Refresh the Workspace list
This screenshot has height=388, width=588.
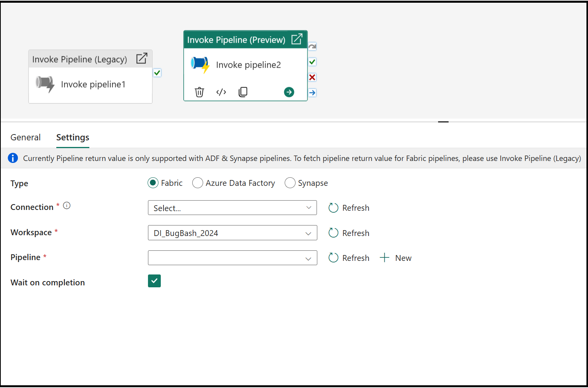coord(349,233)
